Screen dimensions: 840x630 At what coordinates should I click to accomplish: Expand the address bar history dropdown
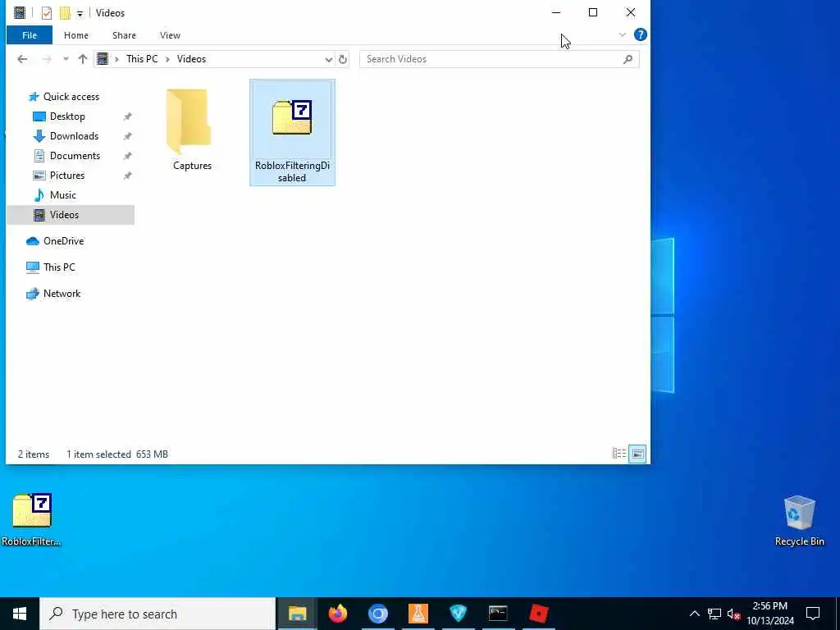328,59
